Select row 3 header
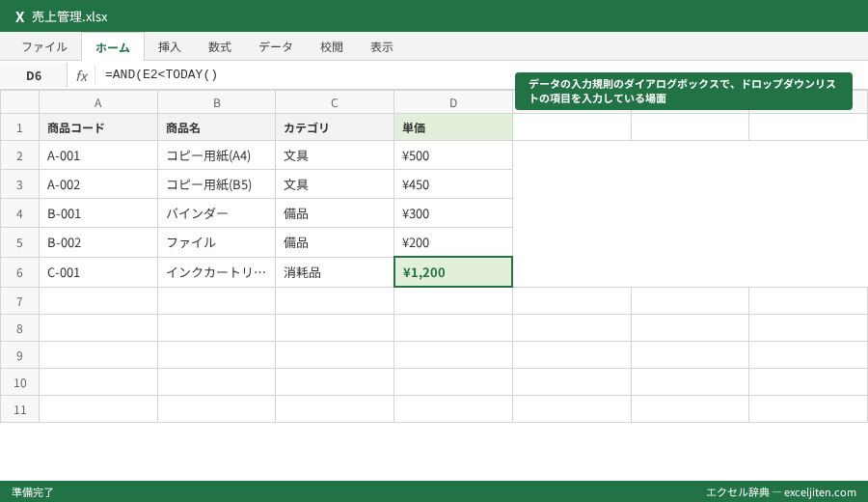 (19, 184)
